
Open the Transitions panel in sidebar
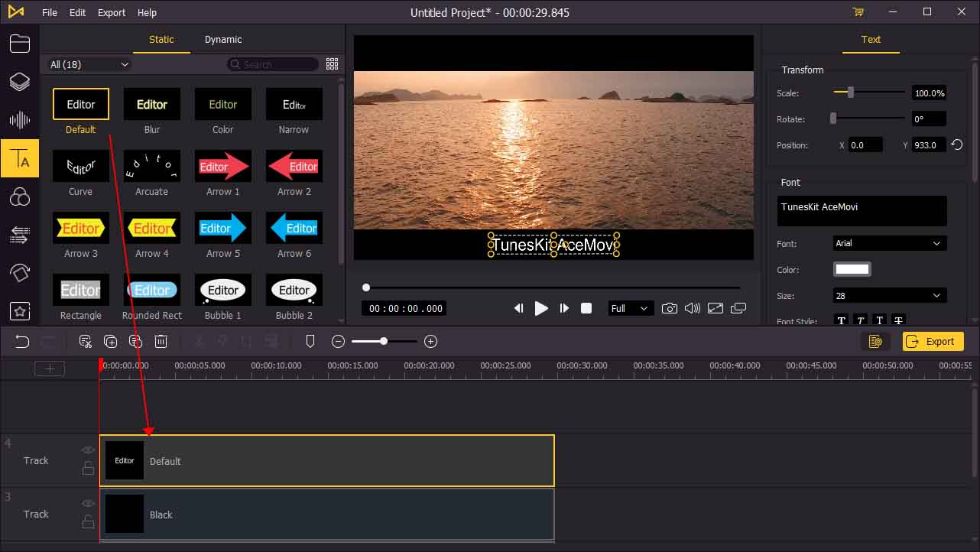(20, 235)
